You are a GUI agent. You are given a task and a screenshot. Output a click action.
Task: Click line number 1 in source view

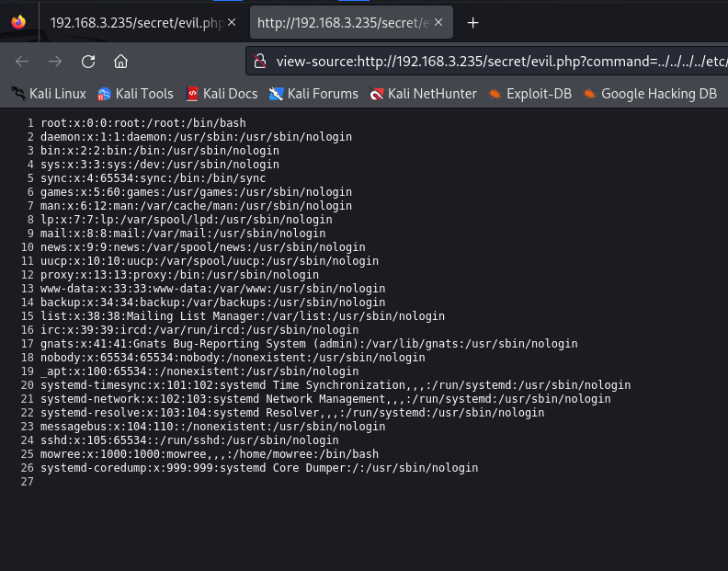tap(30, 123)
